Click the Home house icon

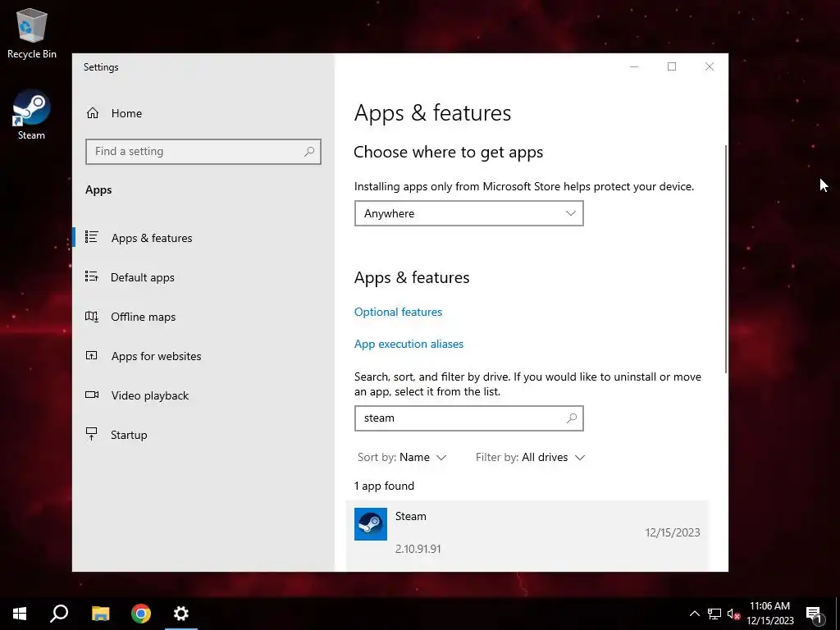click(93, 113)
